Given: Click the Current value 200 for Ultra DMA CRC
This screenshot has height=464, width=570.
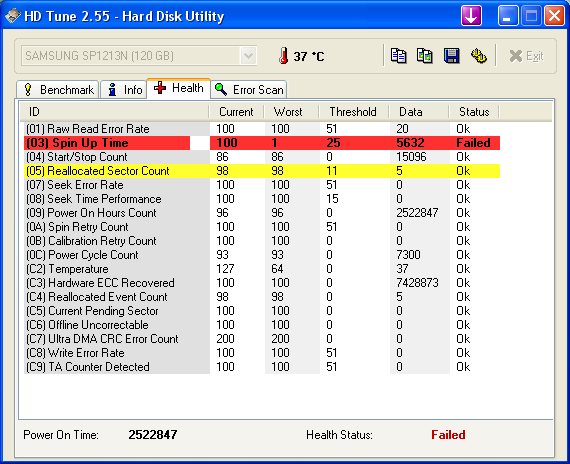Looking at the screenshot, I should (x=225, y=339).
